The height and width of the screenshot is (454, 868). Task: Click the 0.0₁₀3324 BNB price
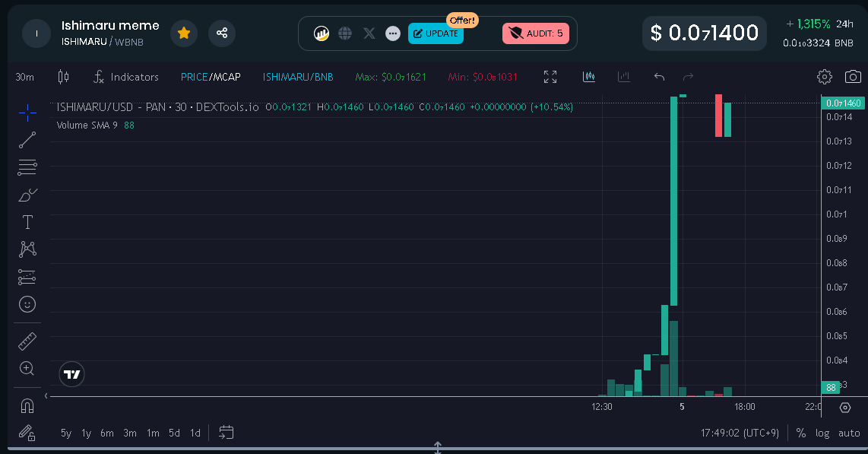(818, 43)
